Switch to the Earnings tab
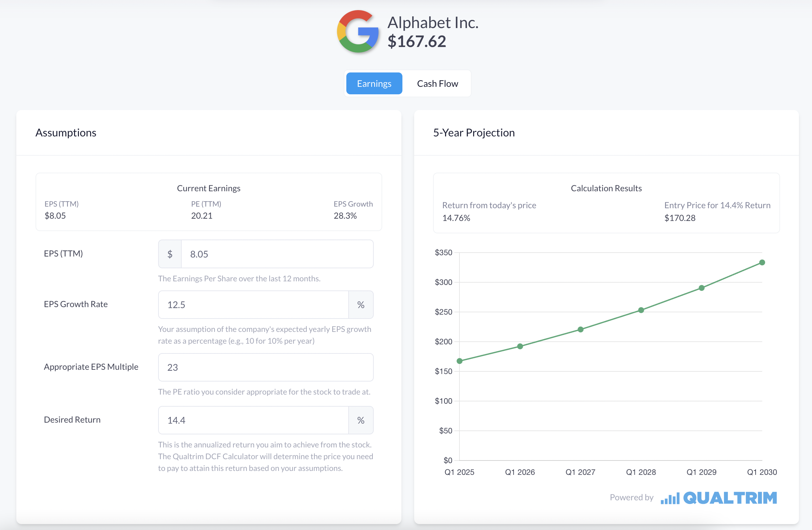Screen dimensions: 812x530 (x=374, y=84)
